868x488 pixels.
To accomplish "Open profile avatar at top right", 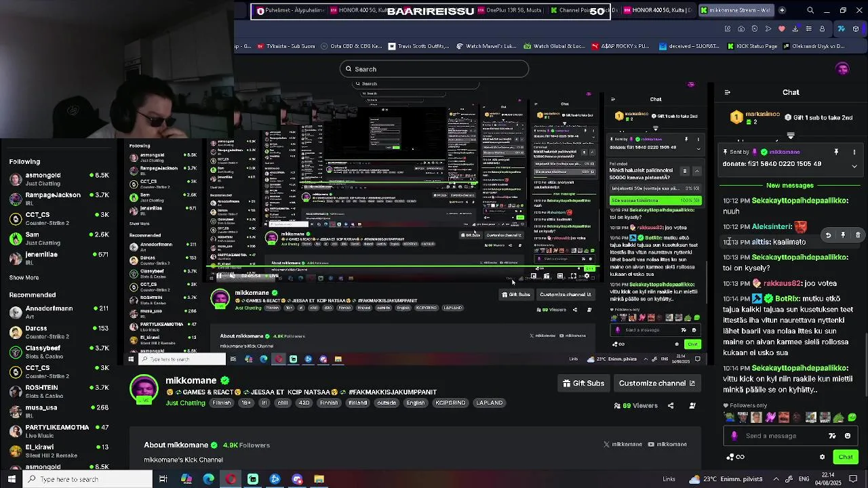I will [x=843, y=69].
